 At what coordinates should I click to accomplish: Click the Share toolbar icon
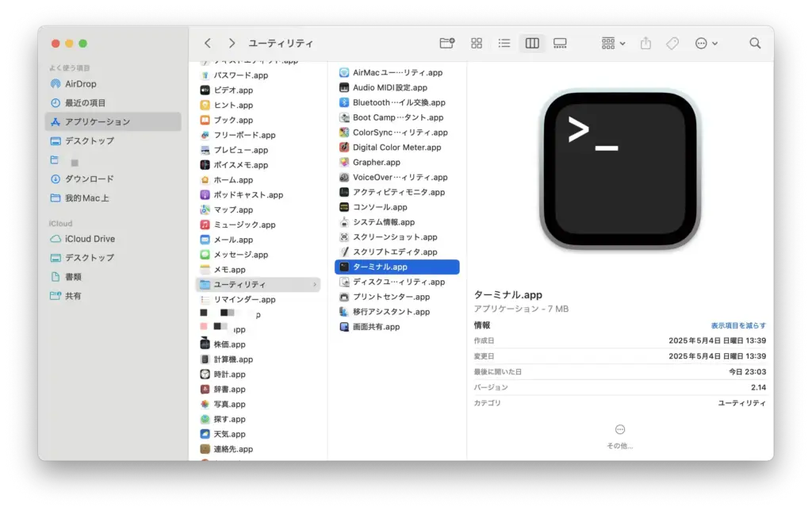pos(645,44)
